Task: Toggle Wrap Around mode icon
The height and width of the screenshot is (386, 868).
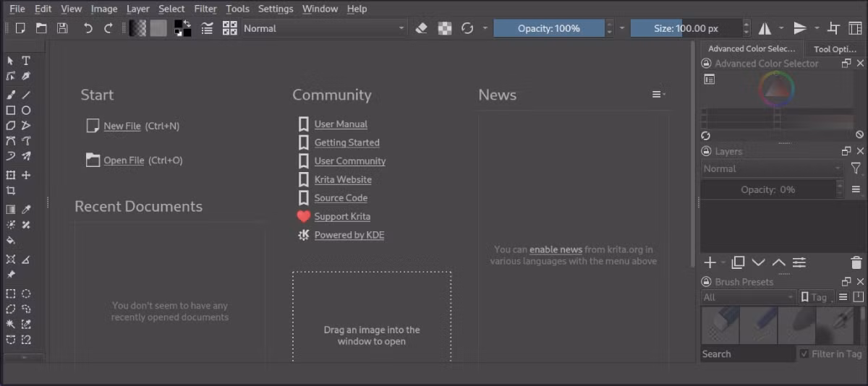Action: (833, 28)
